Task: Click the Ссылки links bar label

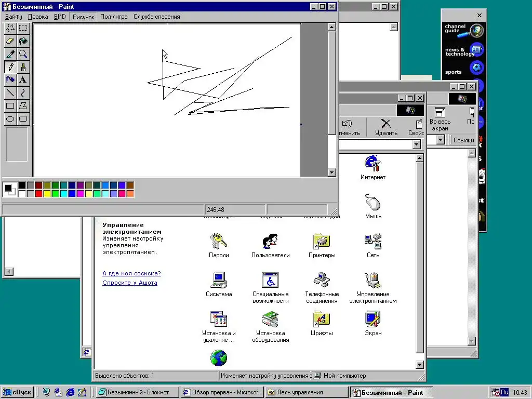Action: (463, 140)
